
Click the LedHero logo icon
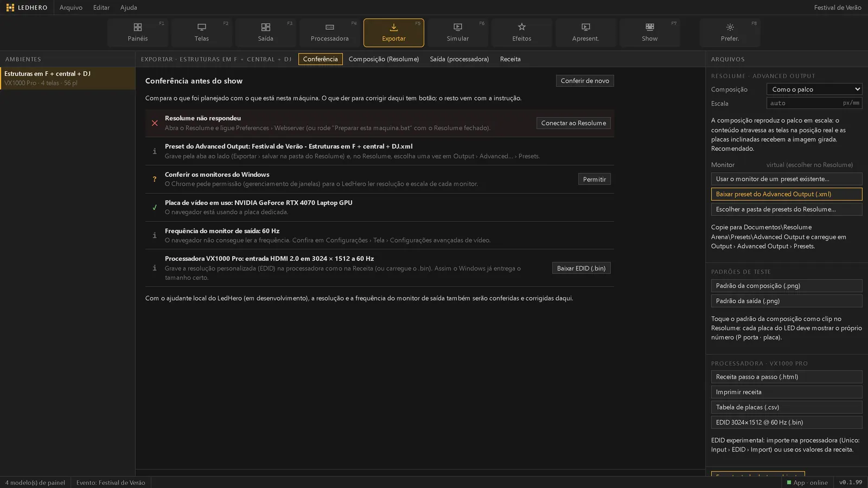(x=10, y=8)
